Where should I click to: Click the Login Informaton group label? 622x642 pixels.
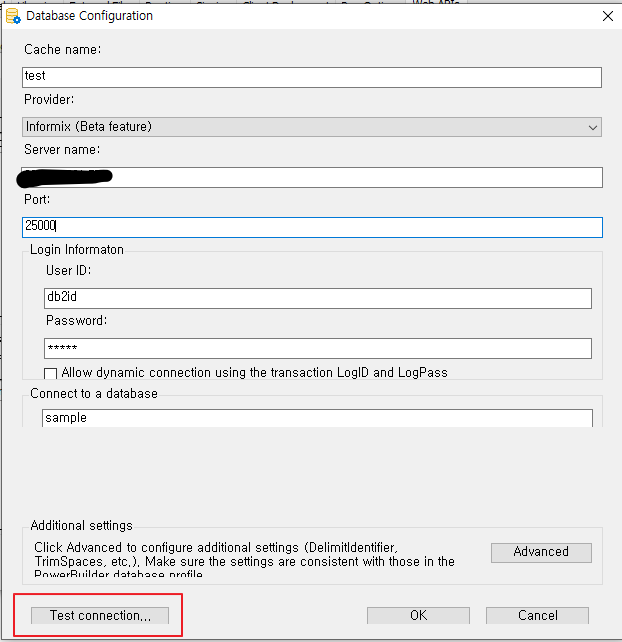click(77, 250)
